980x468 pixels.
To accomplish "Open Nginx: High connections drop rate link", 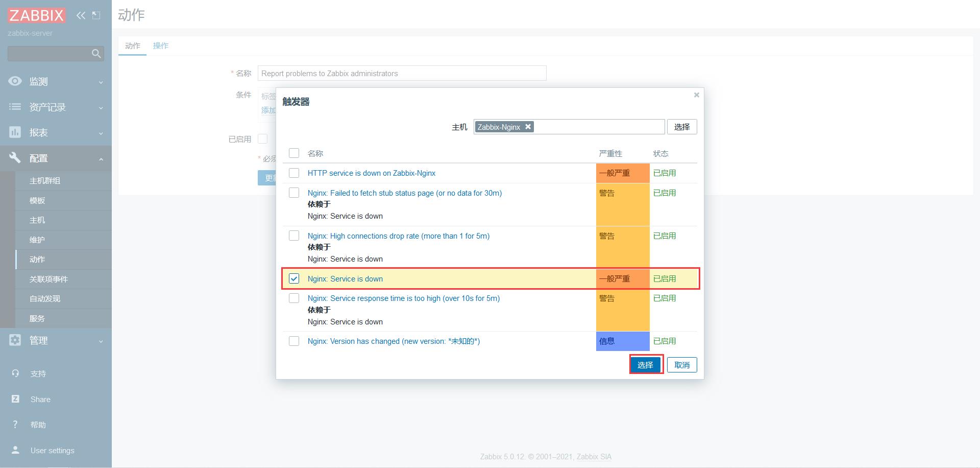I will pos(399,236).
